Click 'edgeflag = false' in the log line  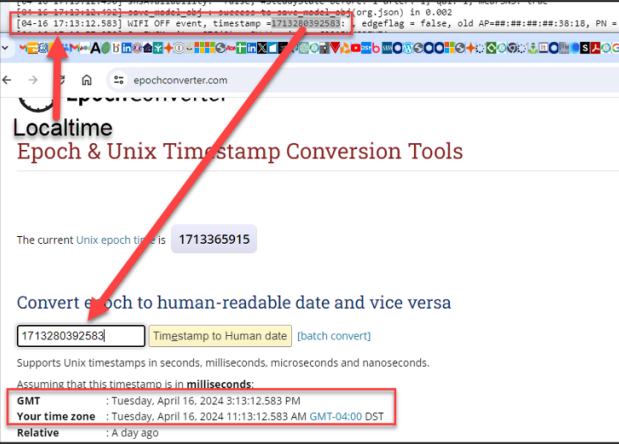click(x=406, y=24)
